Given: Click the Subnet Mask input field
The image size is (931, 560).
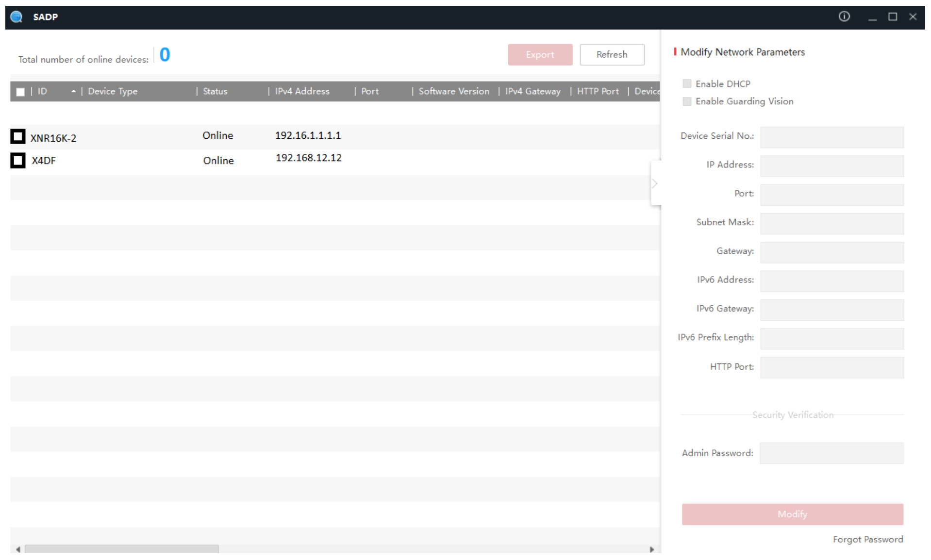Looking at the screenshot, I should (x=832, y=224).
